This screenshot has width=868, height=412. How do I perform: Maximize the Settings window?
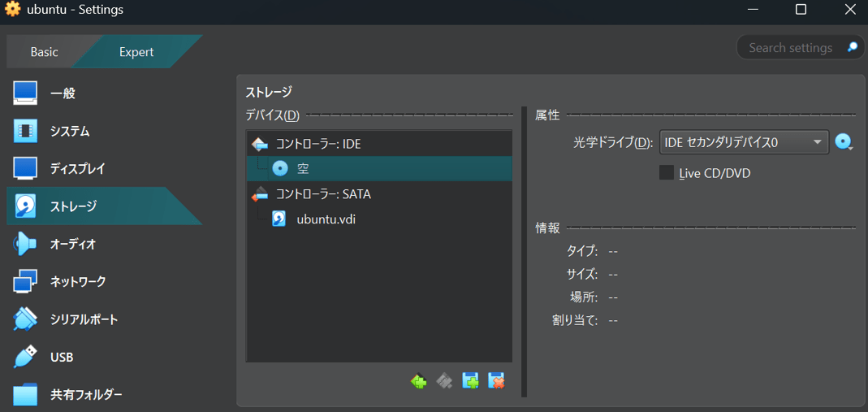coord(801,10)
